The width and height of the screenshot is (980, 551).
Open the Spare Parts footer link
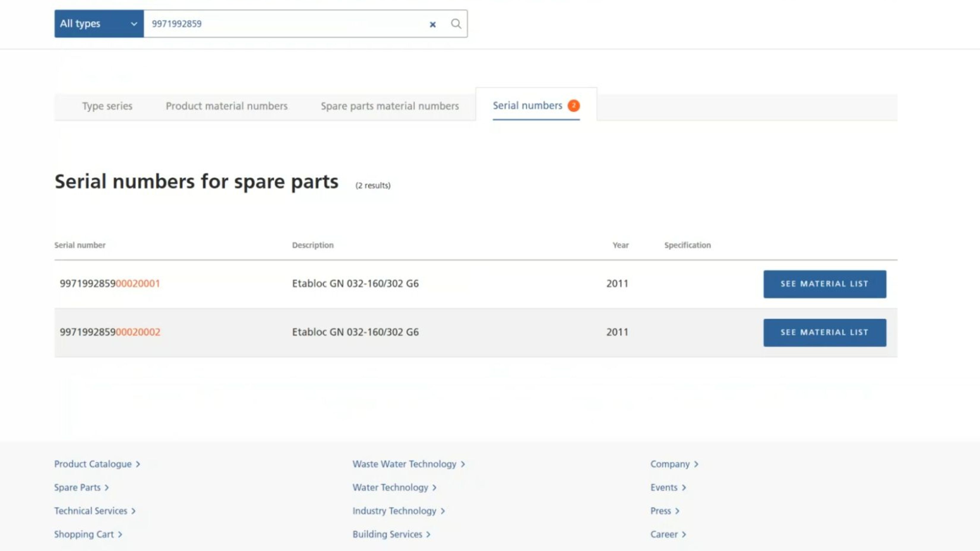coord(78,487)
